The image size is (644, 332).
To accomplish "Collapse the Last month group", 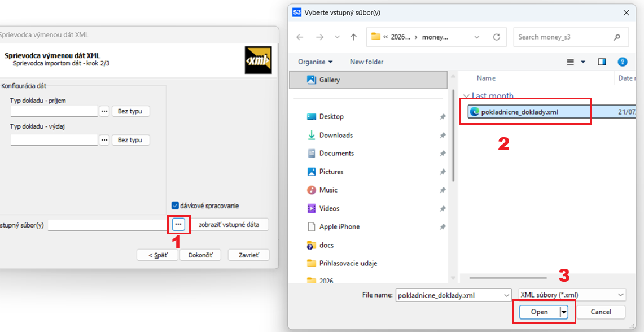I will coord(466,96).
